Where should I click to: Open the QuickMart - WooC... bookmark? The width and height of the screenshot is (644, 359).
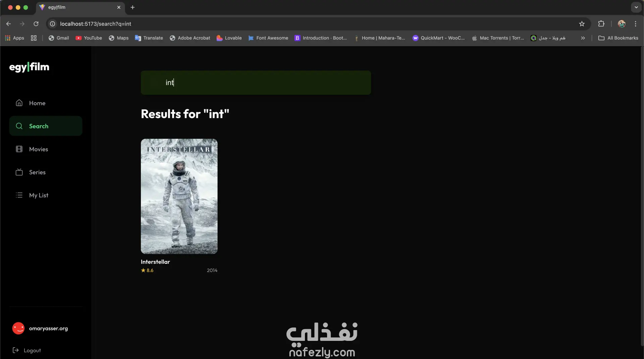tap(439, 38)
